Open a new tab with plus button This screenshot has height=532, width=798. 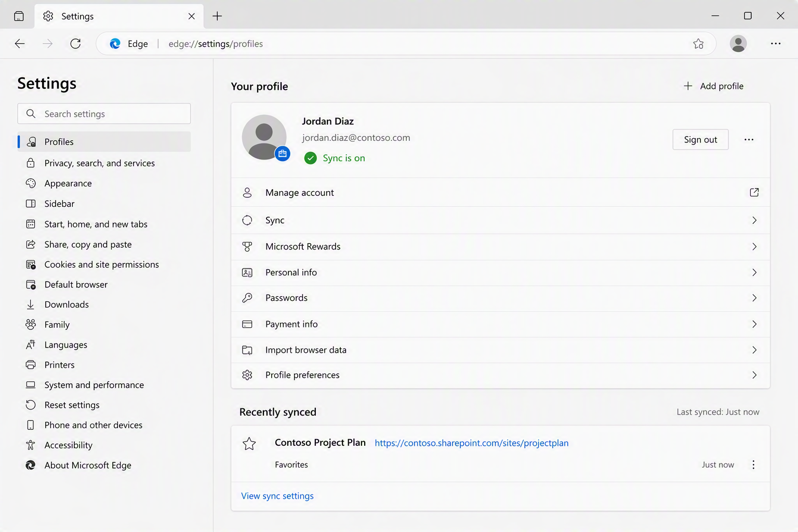click(217, 16)
